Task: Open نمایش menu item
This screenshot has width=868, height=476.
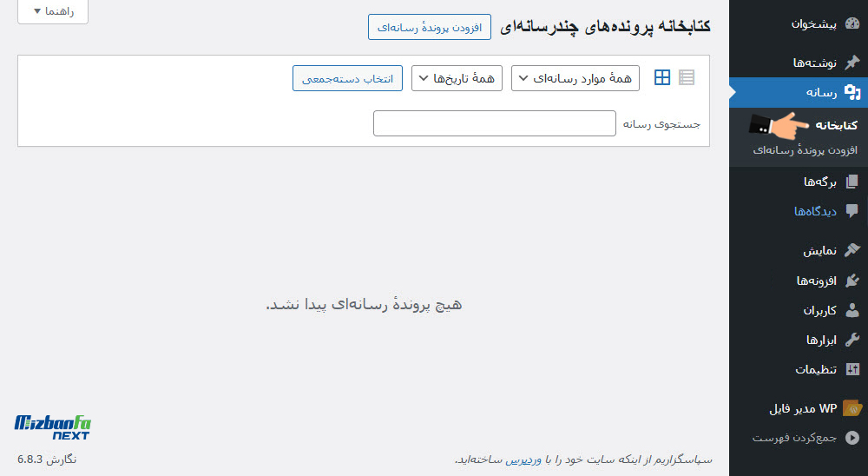Action: coord(820,250)
